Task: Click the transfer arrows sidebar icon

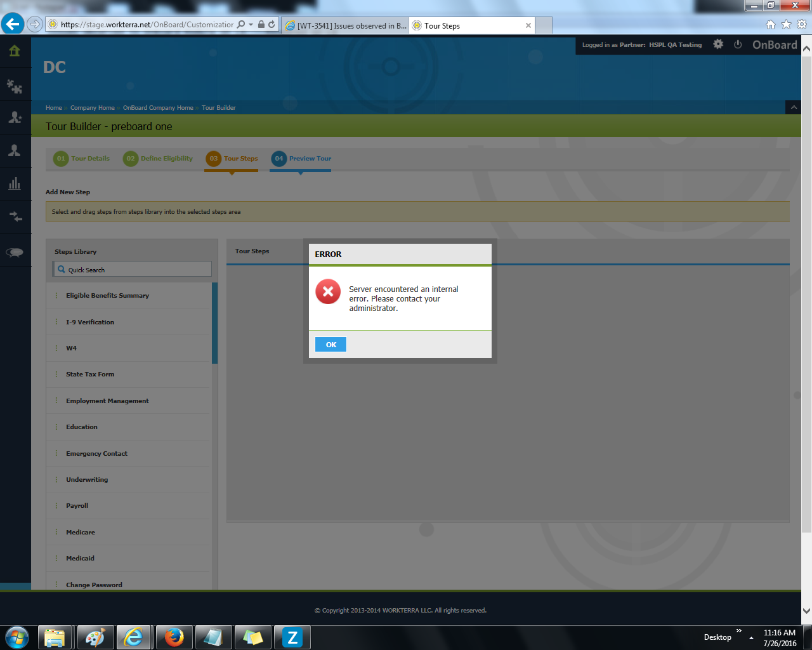Action: (x=15, y=217)
